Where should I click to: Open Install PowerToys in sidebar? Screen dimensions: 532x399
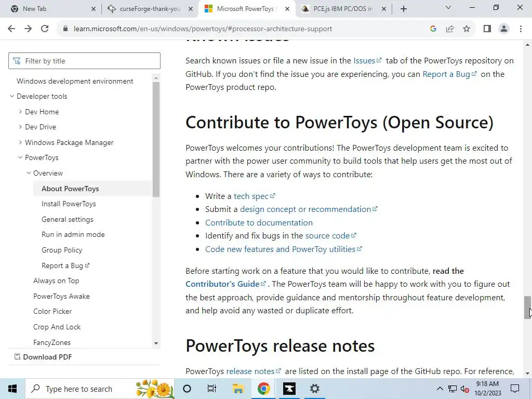click(x=69, y=204)
